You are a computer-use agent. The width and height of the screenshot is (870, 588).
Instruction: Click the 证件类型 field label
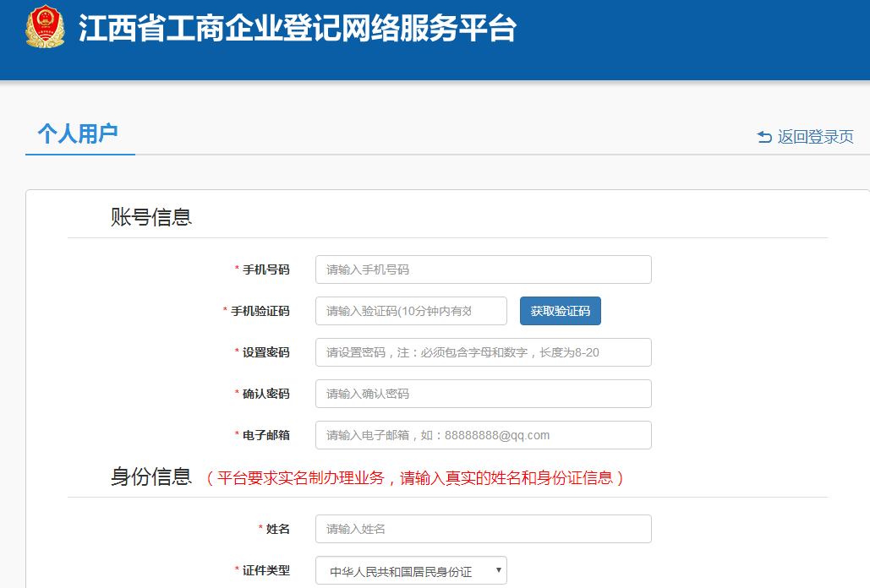265,570
